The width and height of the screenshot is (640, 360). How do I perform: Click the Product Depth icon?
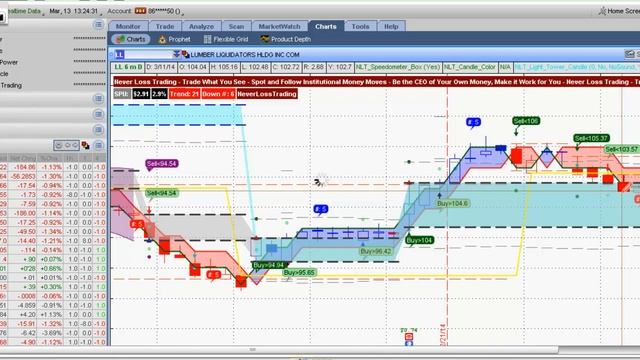coord(264,39)
